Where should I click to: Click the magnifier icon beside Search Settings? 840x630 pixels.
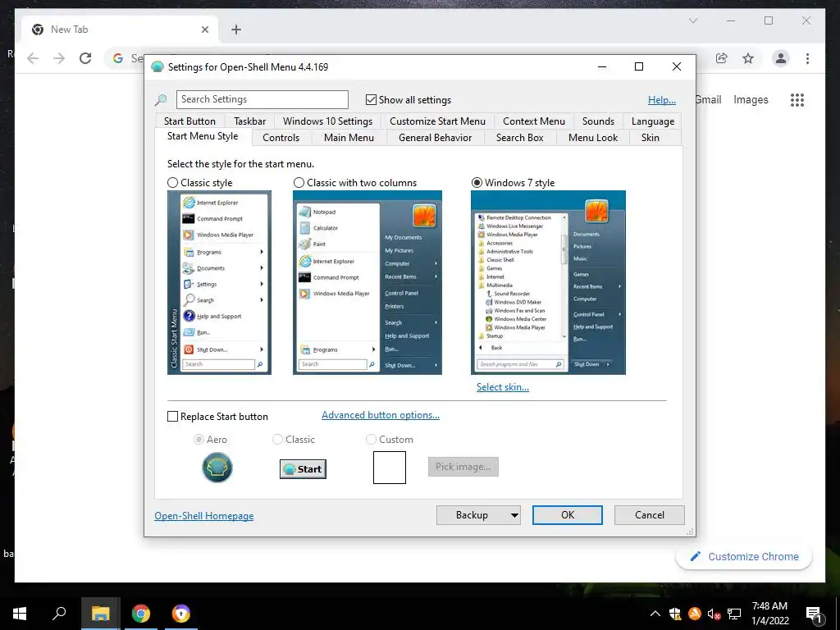pyautogui.click(x=161, y=99)
